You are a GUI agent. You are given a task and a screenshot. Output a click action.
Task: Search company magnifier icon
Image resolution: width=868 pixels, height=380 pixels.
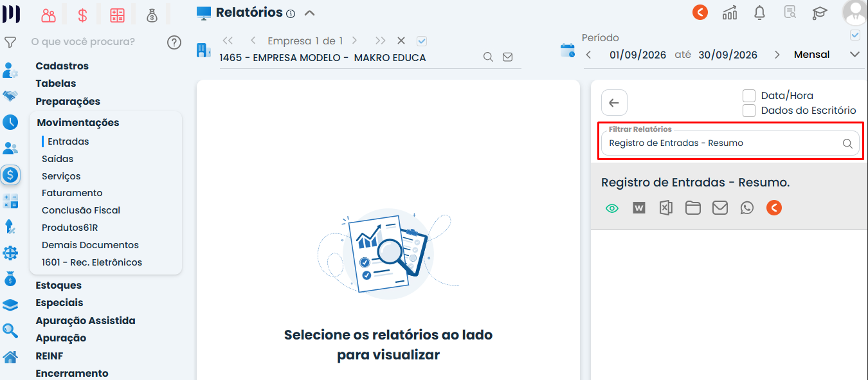pos(489,57)
